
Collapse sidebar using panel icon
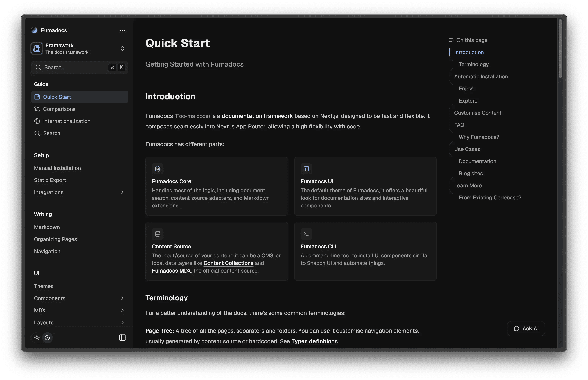coord(122,338)
